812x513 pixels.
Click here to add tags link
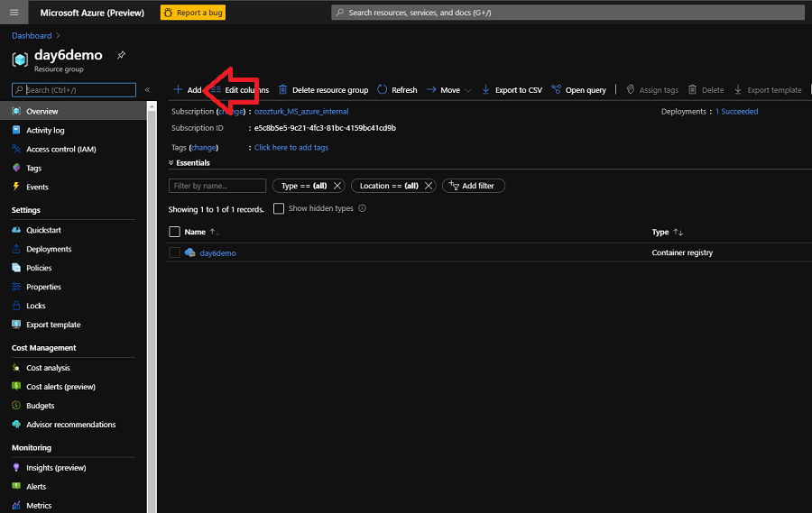291,147
